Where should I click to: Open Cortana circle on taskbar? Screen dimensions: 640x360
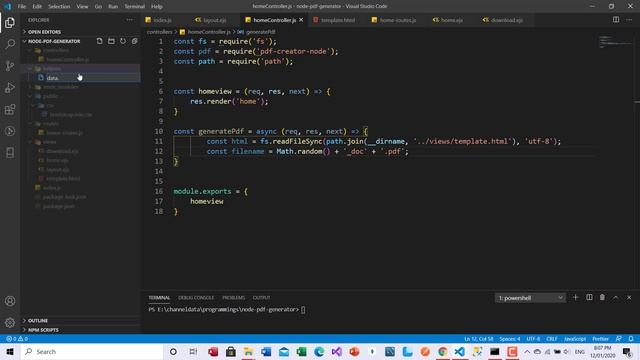coord(173,351)
